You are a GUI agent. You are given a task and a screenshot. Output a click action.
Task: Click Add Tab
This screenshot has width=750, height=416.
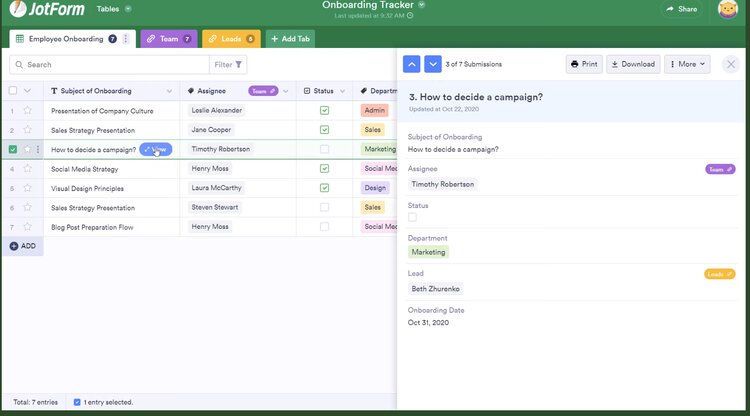pos(290,39)
